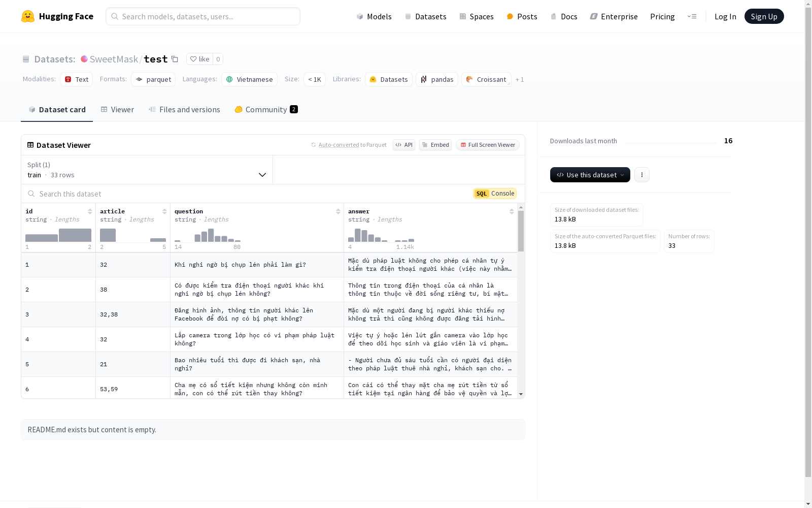This screenshot has height=508, width=812.
Task: Click the SweetMask avatar icon
Action: coord(84,59)
